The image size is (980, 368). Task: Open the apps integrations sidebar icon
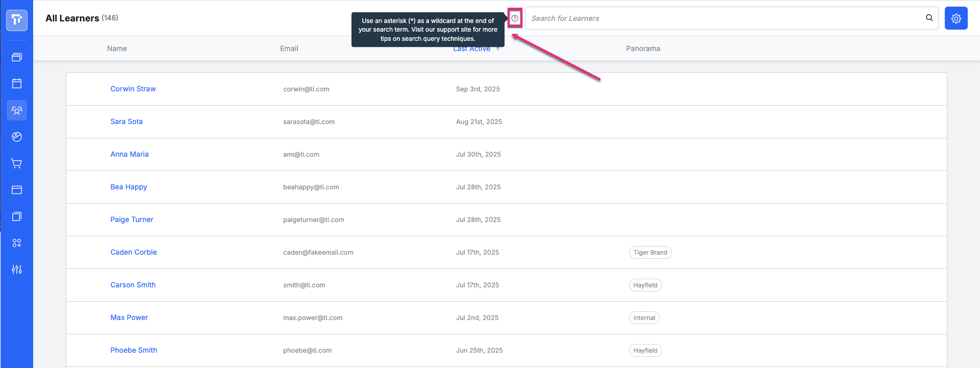click(x=17, y=243)
